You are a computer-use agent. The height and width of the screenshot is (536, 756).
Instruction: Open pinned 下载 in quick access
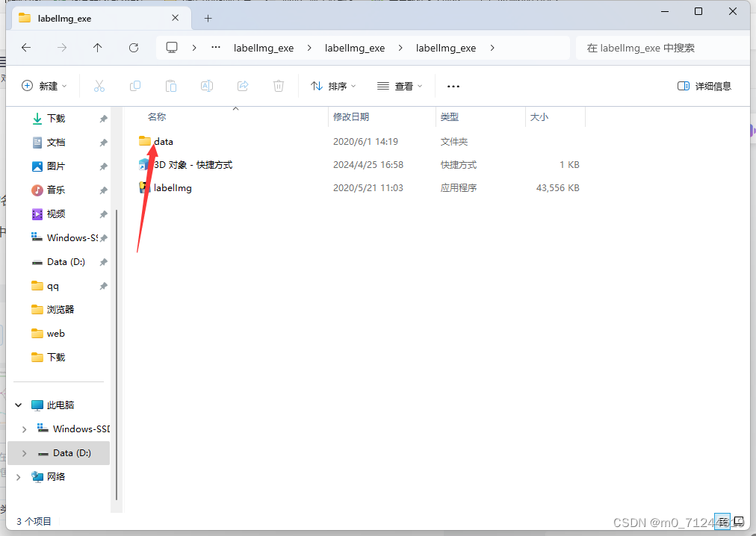56,119
